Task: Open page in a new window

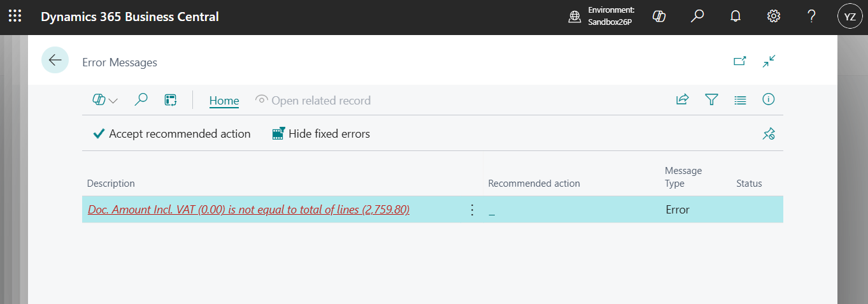Action: point(739,61)
